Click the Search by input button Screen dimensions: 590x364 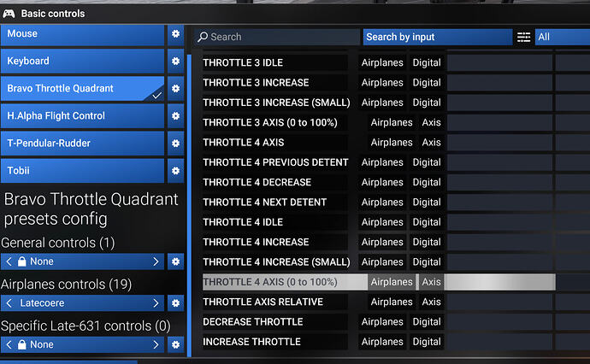click(x=438, y=37)
